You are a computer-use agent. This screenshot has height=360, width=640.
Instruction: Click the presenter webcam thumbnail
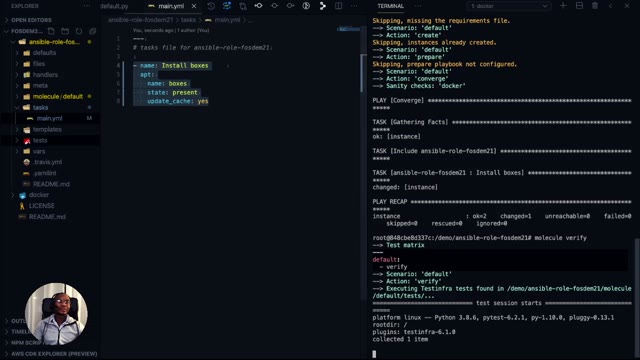pos(56,313)
